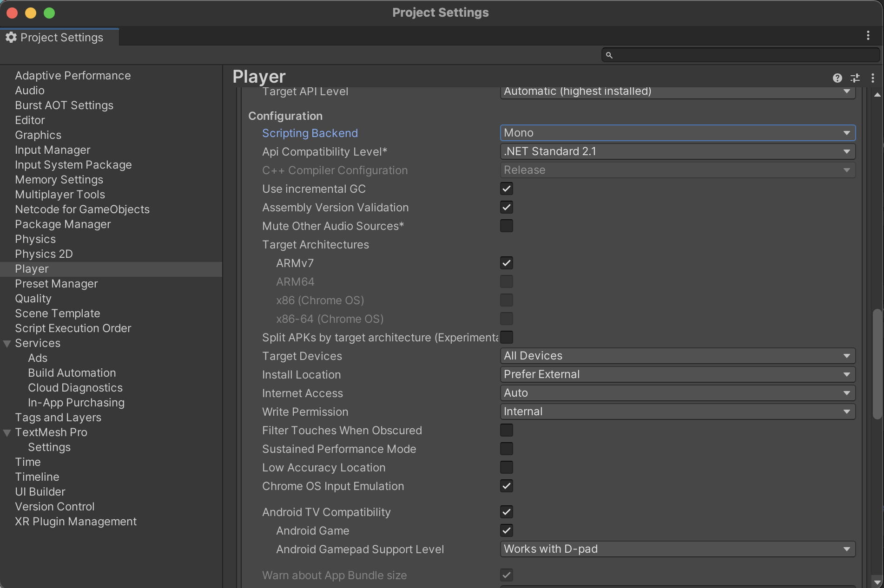Click the Scripting Backend label

tap(310, 133)
